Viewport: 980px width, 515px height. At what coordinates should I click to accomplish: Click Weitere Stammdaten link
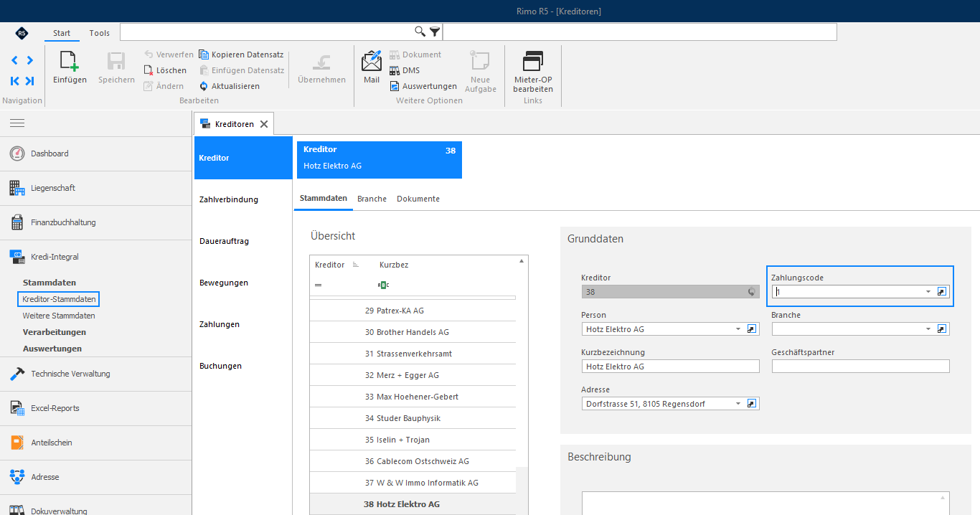pos(59,316)
